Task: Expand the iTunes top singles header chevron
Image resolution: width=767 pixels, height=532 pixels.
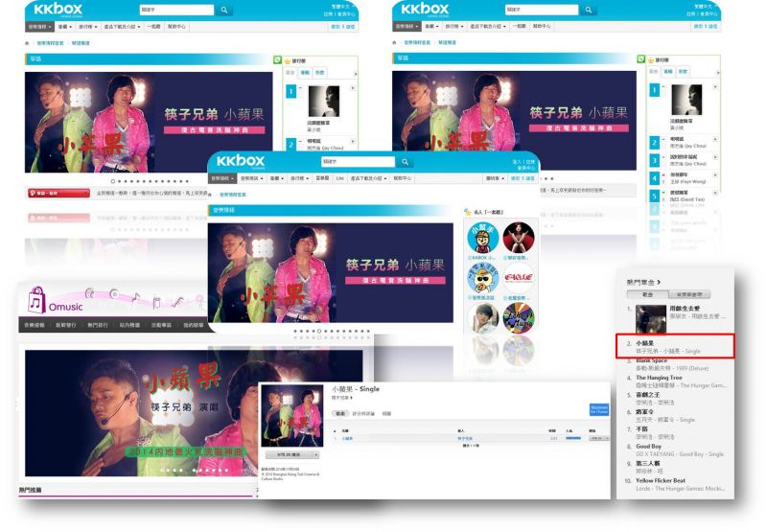Action: pyautogui.click(x=659, y=282)
